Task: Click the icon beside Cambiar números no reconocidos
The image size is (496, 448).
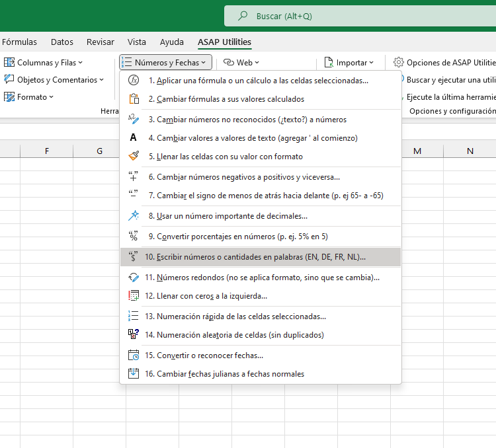Action: (134, 119)
